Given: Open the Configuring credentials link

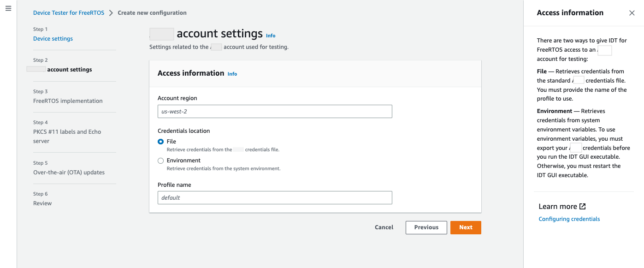Looking at the screenshot, I should pyautogui.click(x=569, y=219).
